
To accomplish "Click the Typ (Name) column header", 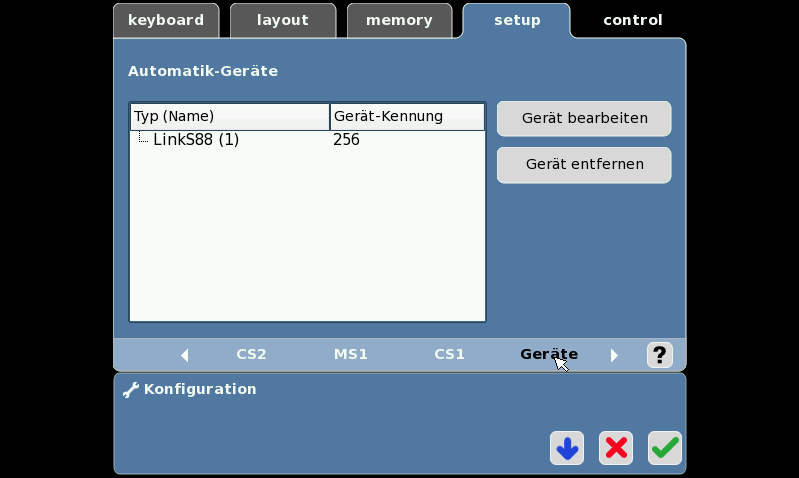I will (x=230, y=116).
